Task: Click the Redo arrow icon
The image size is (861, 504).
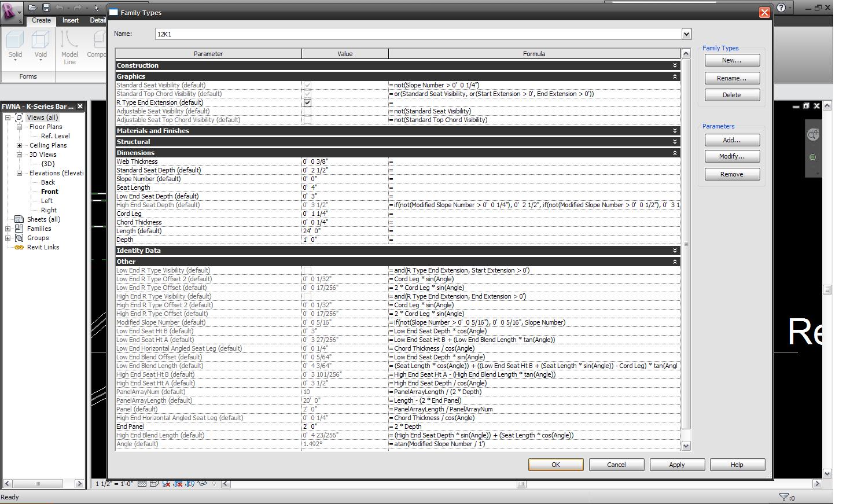Action: pyautogui.click(x=77, y=8)
